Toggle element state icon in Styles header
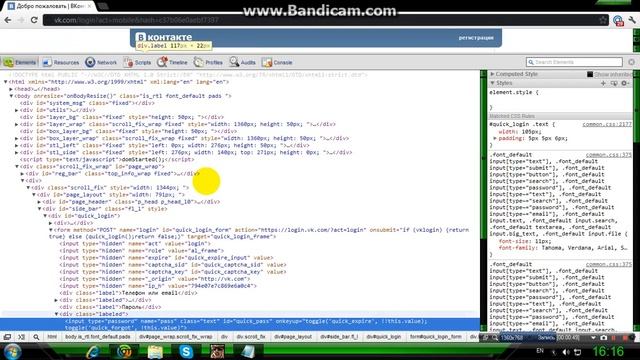Viewport: 640px width, 360px height. 614,83
